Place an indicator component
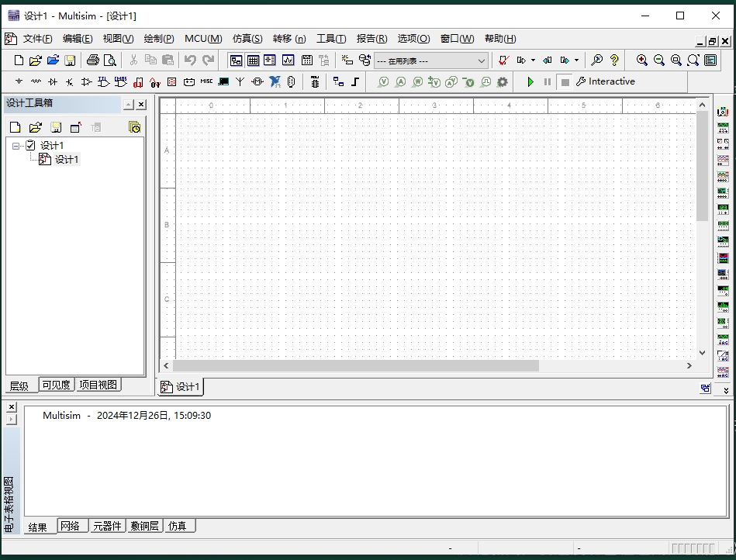 pyautogui.click(x=172, y=81)
